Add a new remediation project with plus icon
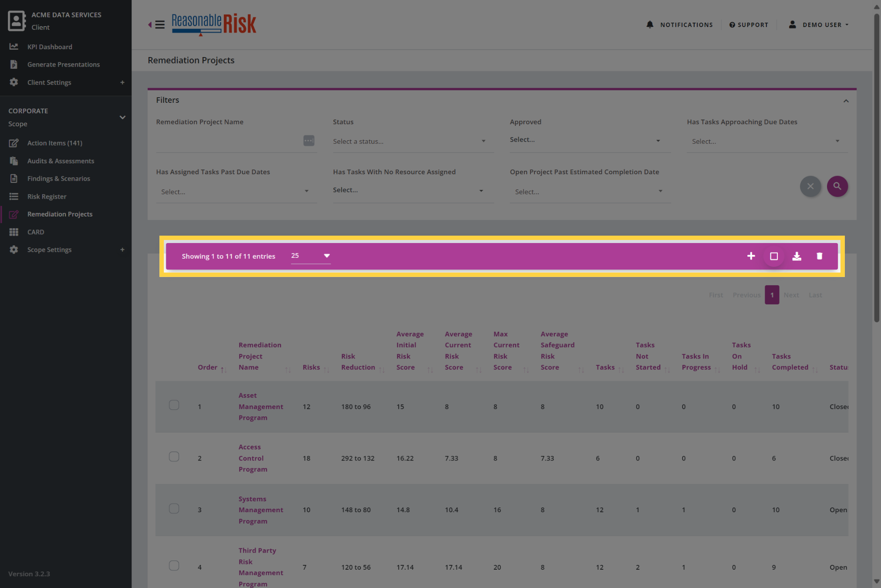This screenshot has height=588, width=881. click(751, 256)
